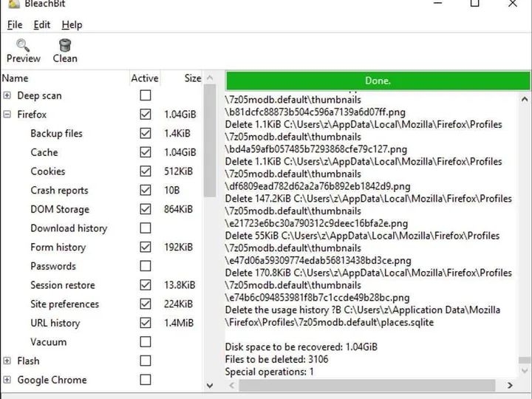This screenshot has height=399, width=532.
Task: Expand the Deep scan tree node
Action: tap(7, 95)
